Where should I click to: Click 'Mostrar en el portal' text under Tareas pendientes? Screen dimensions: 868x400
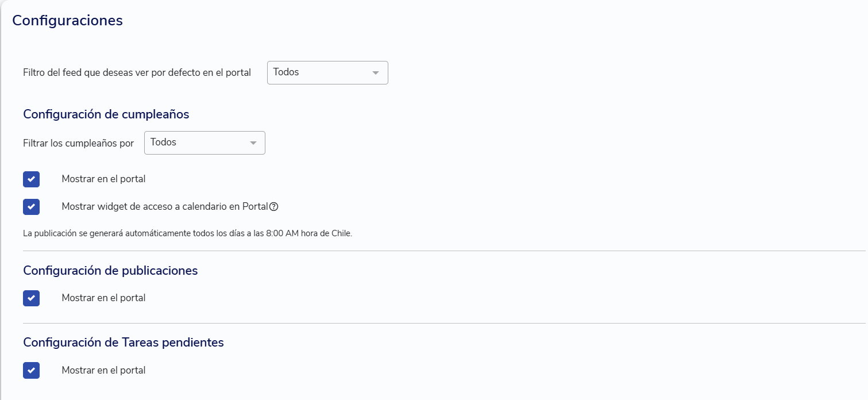pyautogui.click(x=103, y=371)
